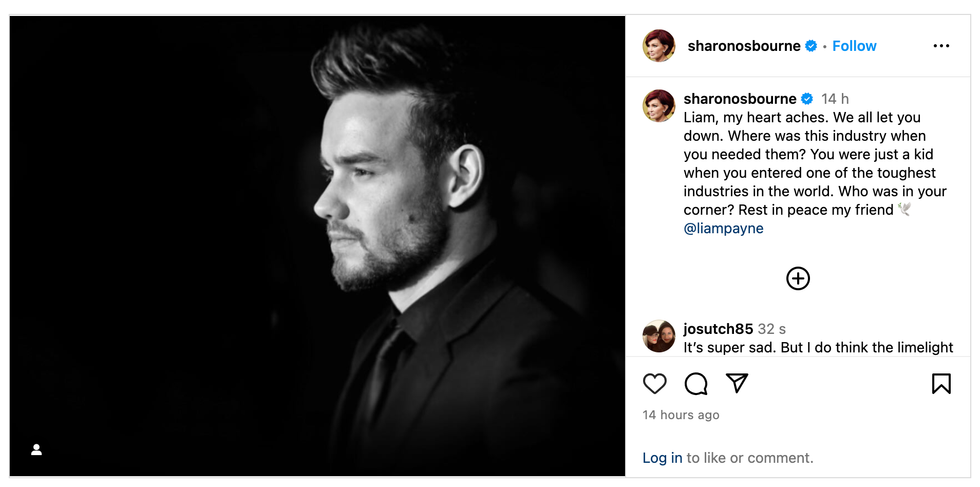
Task: Click the Follow button beside sharonosbourne
Action: (x=854, y=46)
